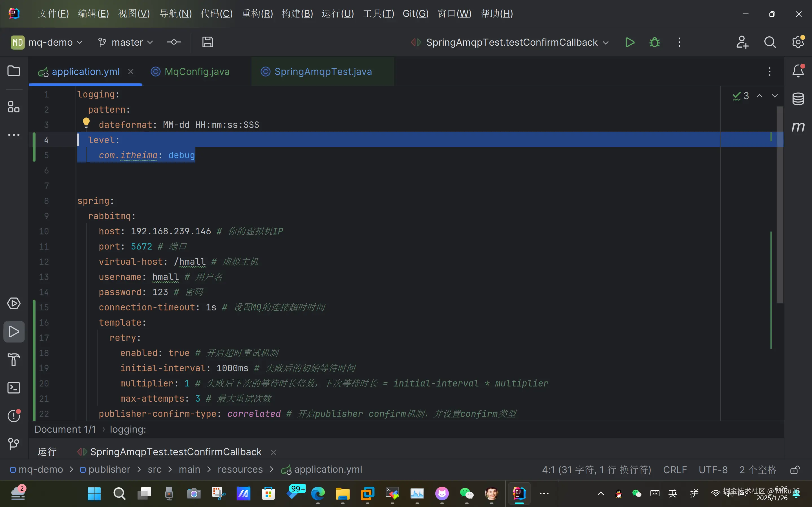Toggle the read-only lock icon in status bar
The image size is (812, 507).
[x=795, y=470]
